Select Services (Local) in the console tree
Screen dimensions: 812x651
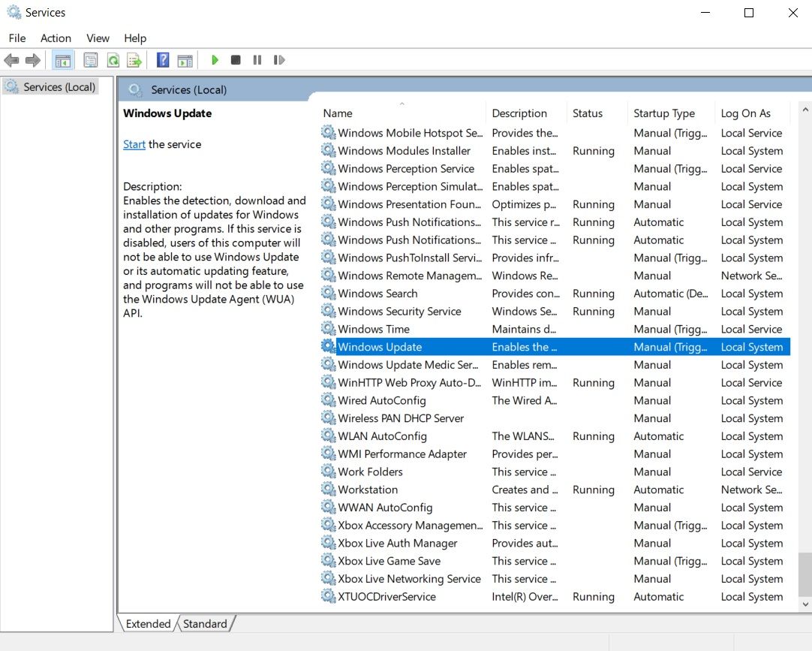tap(59, 87)
